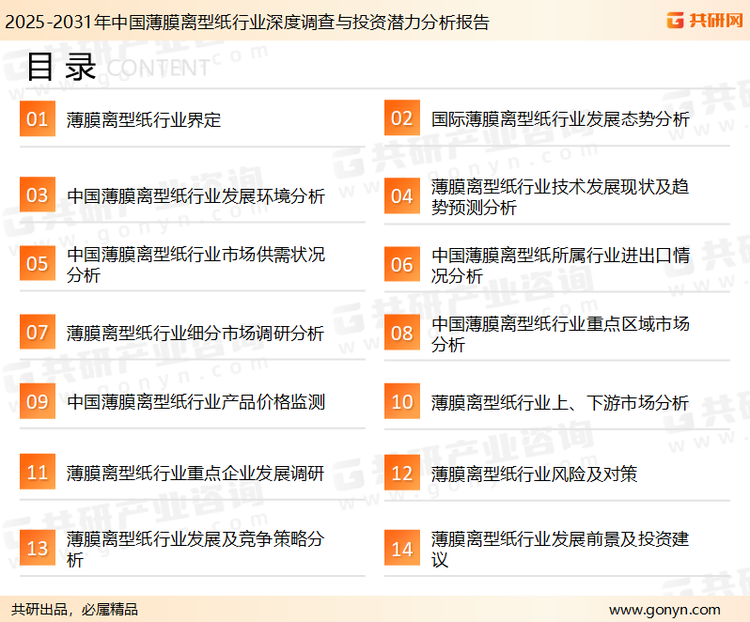Click the report title 2025-2031年中国薄膜离型纸行业深度调查
This screenshot has width=750, height=622.
coord(247,22)
